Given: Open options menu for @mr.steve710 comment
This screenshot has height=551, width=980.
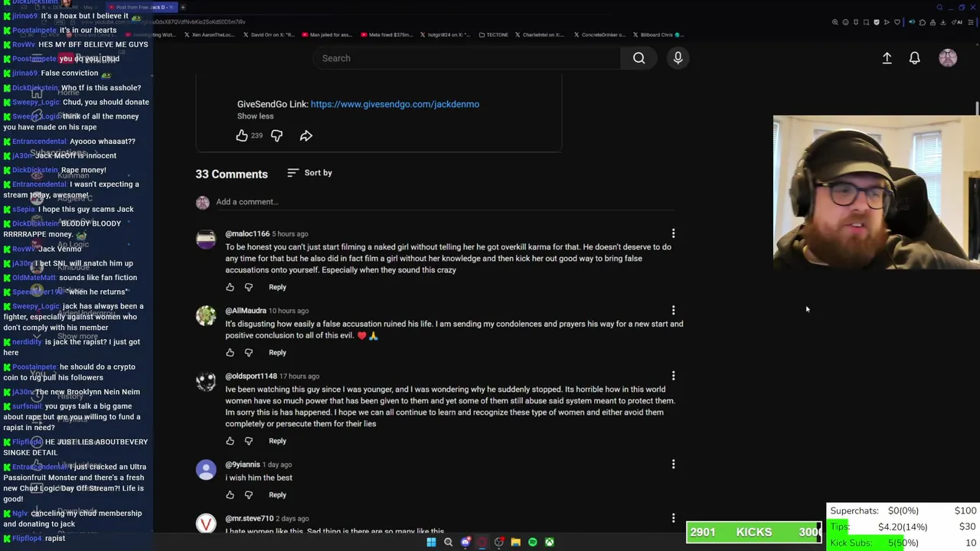Looking at the screenshot, I should point(673,518).
